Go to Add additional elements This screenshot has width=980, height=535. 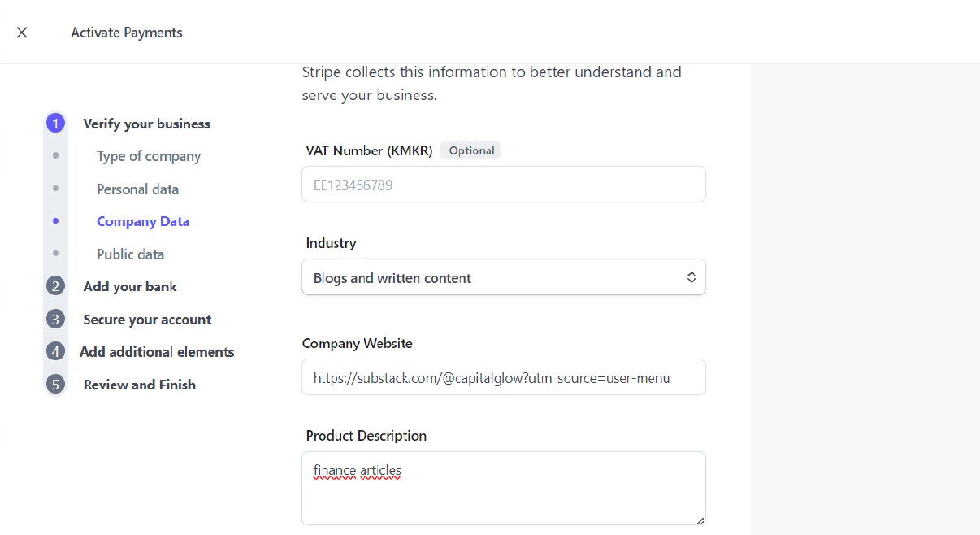pos(157,352)
